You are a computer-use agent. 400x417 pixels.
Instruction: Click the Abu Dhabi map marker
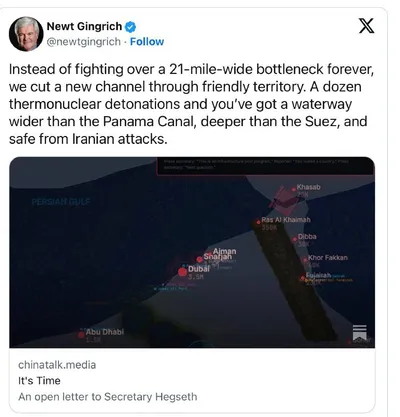coord(81,334)
